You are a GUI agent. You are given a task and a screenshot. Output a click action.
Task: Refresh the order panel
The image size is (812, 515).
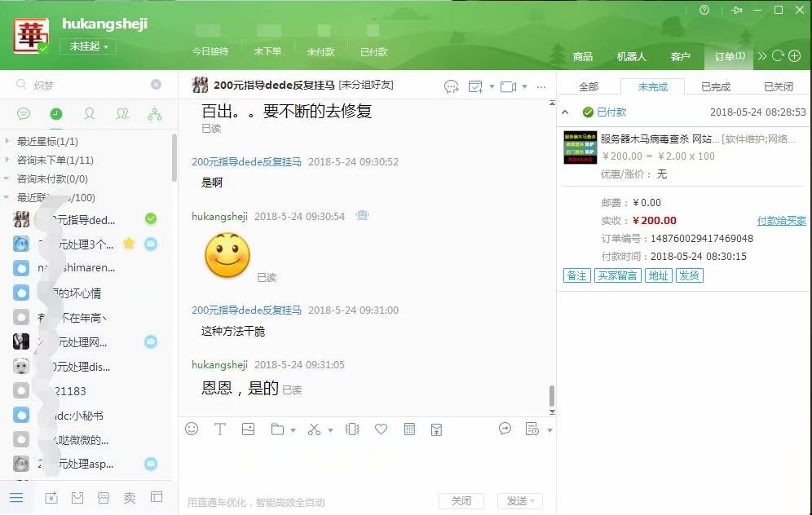pos(777,56)
